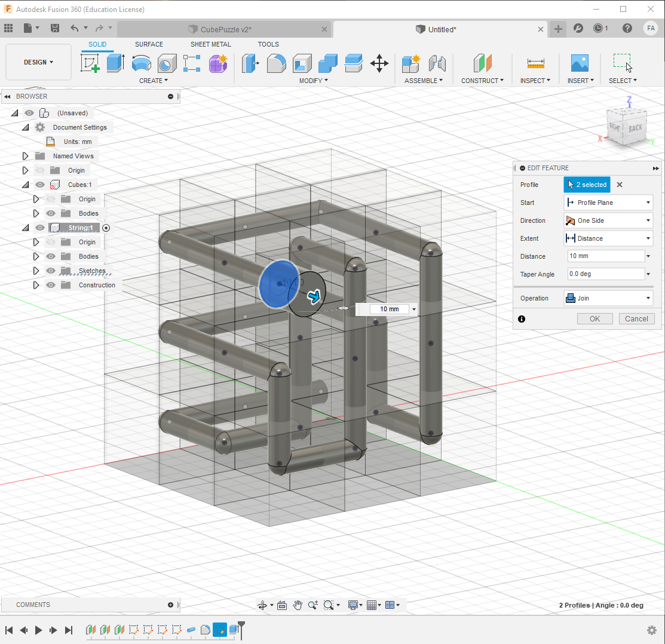This screenshot has height=644, width=665.
Task: Hide the String:1 component
Action: coord(39,228)
